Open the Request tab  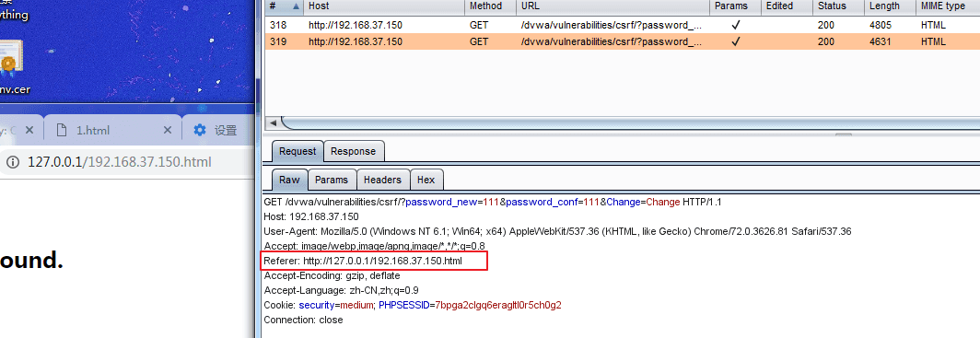pyautogui.click(x=297, y=151)
